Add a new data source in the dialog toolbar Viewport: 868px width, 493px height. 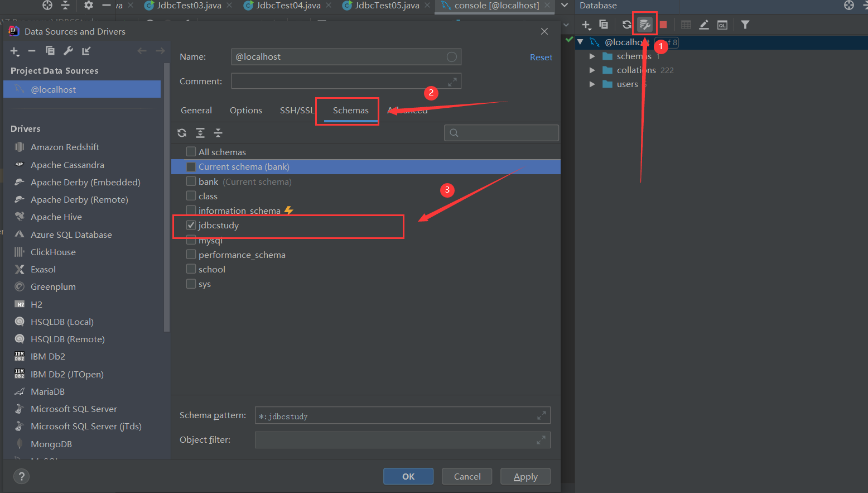15,51
